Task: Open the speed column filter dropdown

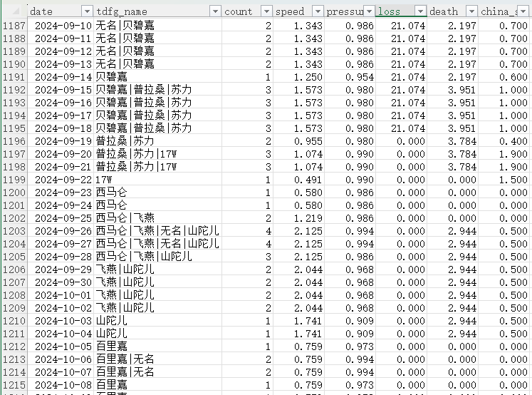Action: click(x=318, y=11)
